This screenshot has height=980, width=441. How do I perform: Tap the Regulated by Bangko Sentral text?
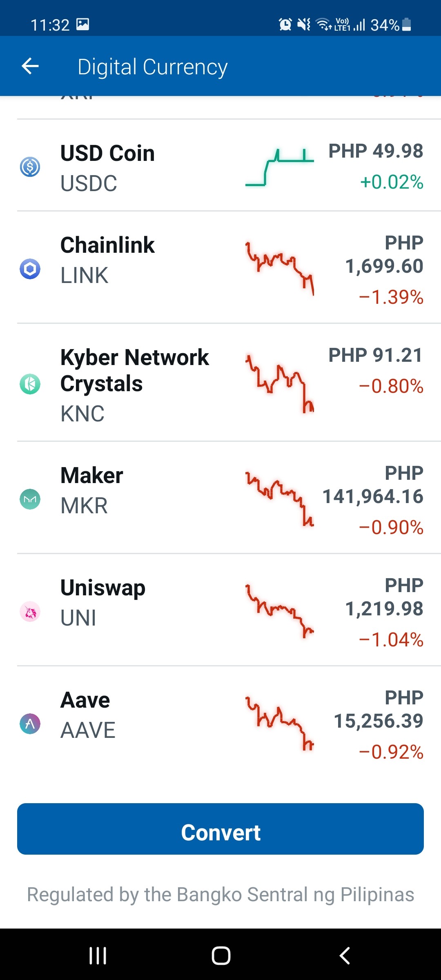click(x=220, y=895)
